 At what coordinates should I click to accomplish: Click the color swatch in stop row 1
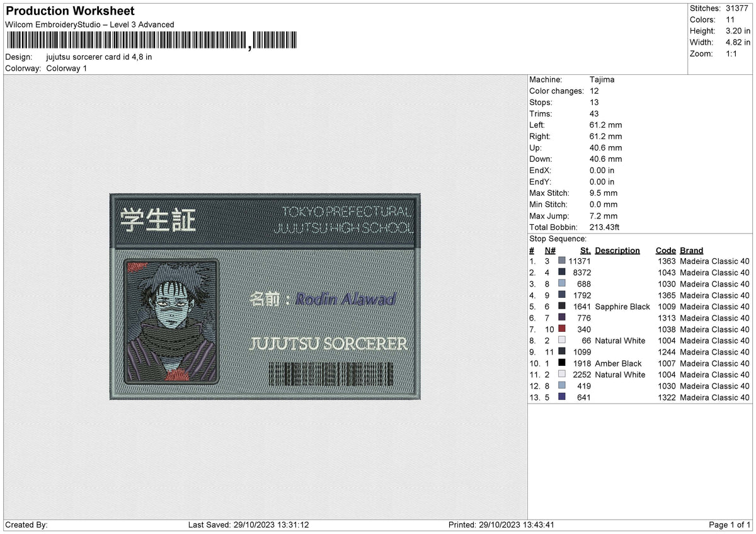(562, 261)
